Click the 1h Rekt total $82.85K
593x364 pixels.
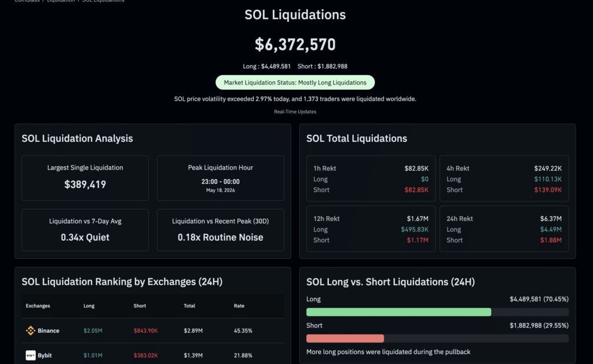point(416,168)
